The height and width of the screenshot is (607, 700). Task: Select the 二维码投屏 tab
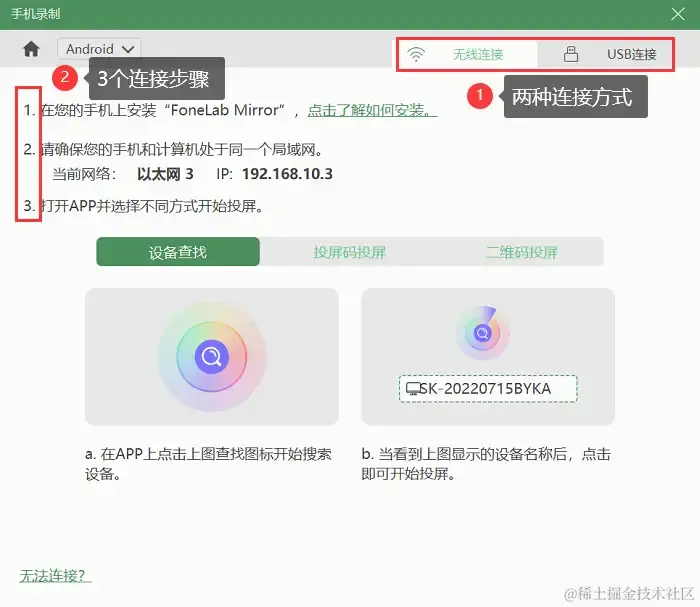pyautogui.click(x=521, y=252)
